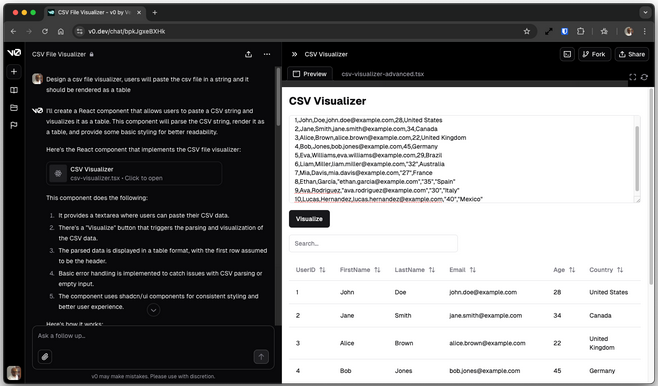Refresh the preview with reload icon
This screenshot has height=386, width=658.
coord(644,77)
